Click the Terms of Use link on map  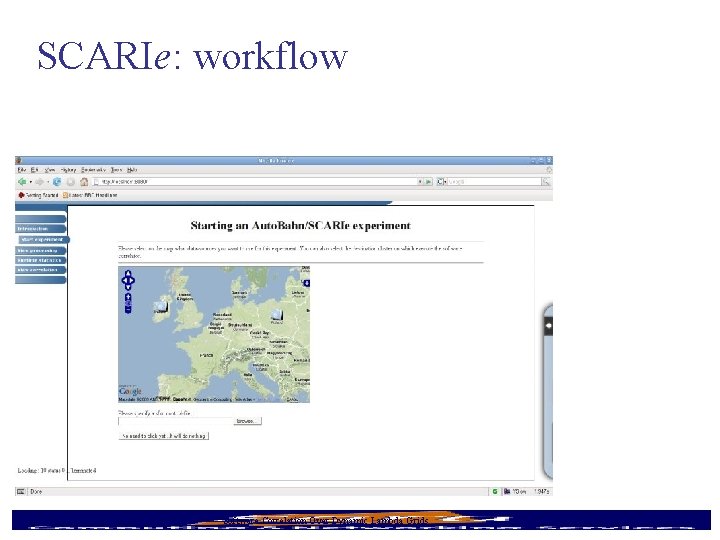(x=245, y=399)
